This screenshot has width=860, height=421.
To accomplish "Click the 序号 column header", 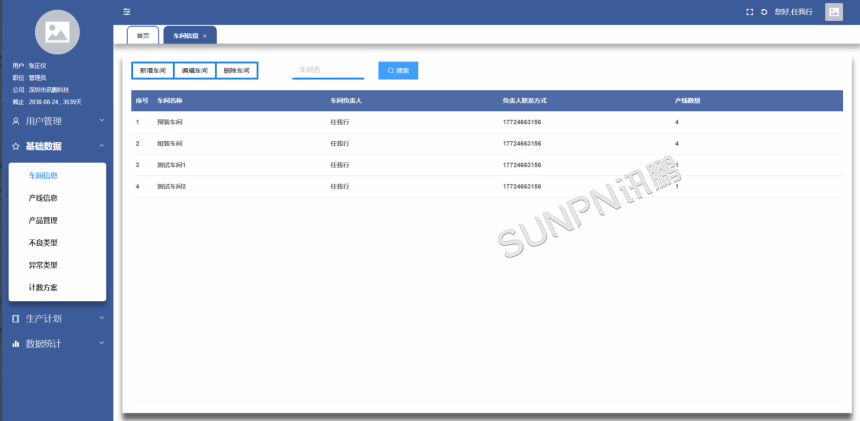I will [142, 101].
